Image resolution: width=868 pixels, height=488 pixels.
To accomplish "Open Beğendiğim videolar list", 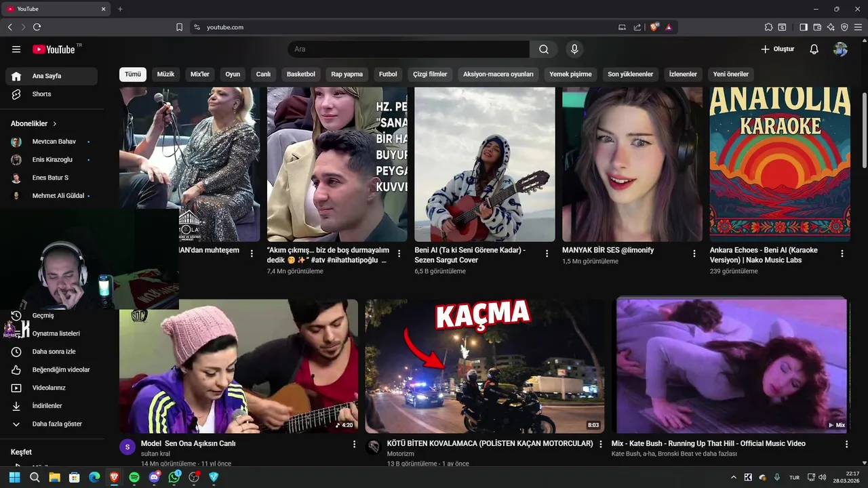I will [x=52, y=370].
